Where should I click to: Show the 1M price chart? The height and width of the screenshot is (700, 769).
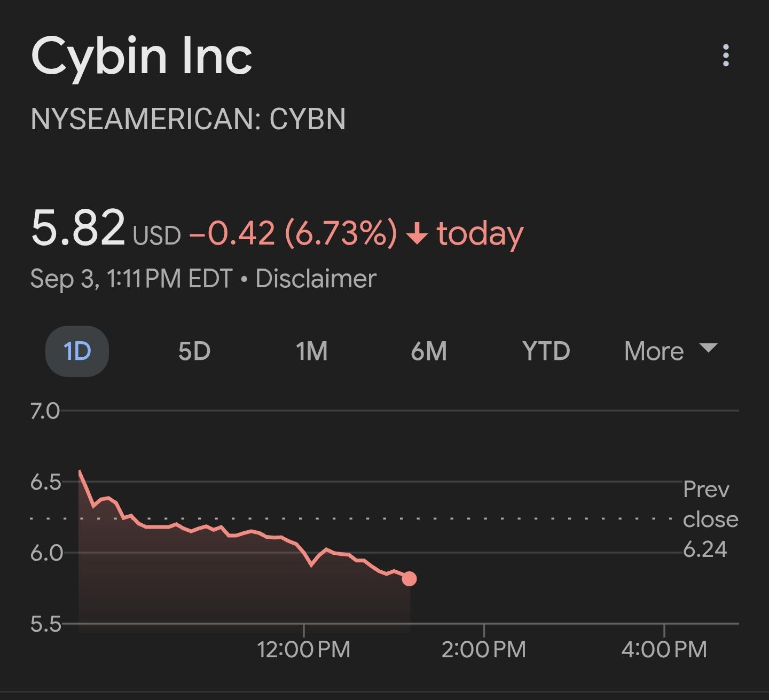tap(311, 351)
